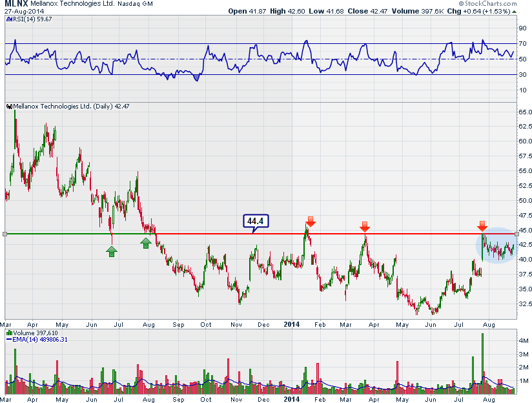Screen dimensions: 532x403
Task: Click the 4M volume axis label
Action: pos(524,341)
